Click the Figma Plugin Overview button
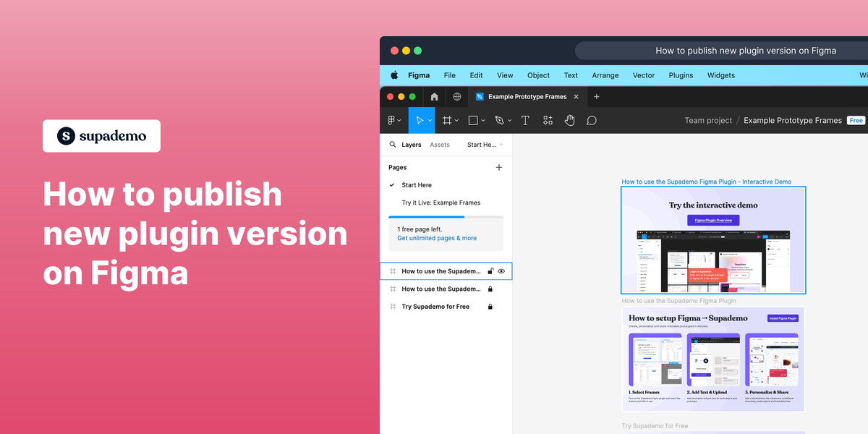This screenshot has height=434, width=868. (x=713, y=220)
